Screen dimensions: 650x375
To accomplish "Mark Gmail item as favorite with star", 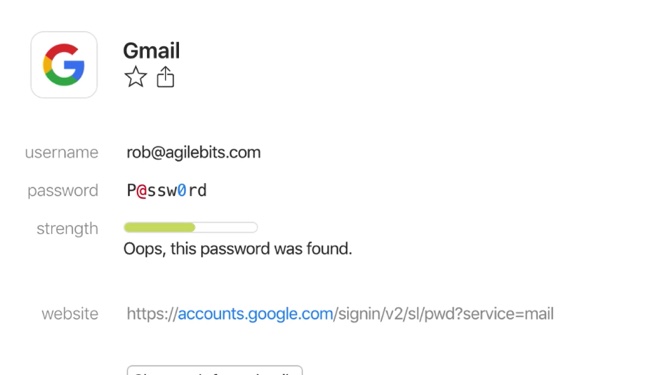I will (136, 77).
